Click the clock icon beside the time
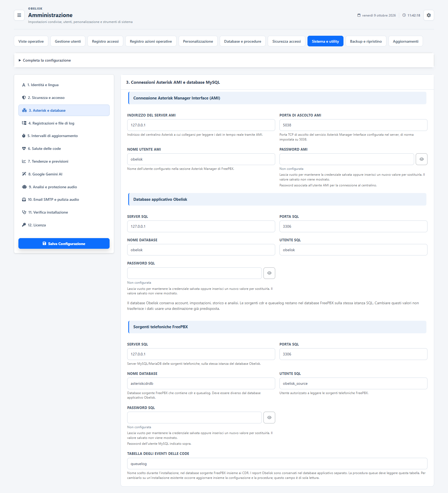This screenshot has height=493, width=448. point(404,15)
